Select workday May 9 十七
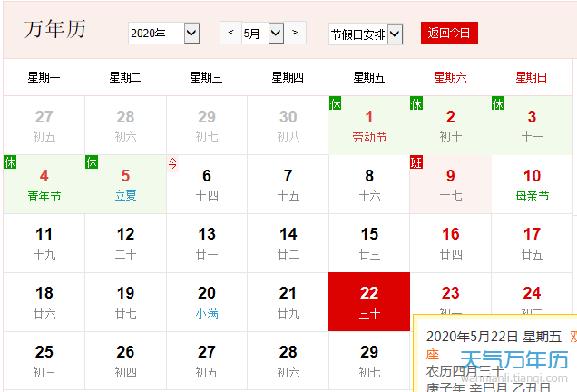The height and width of the screenshot is (392, 577). 450,184
